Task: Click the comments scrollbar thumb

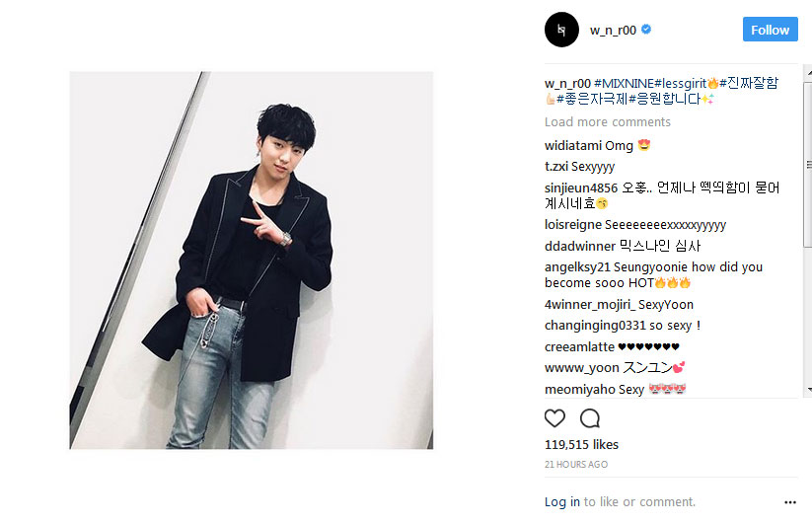Action: pos(808,160)
